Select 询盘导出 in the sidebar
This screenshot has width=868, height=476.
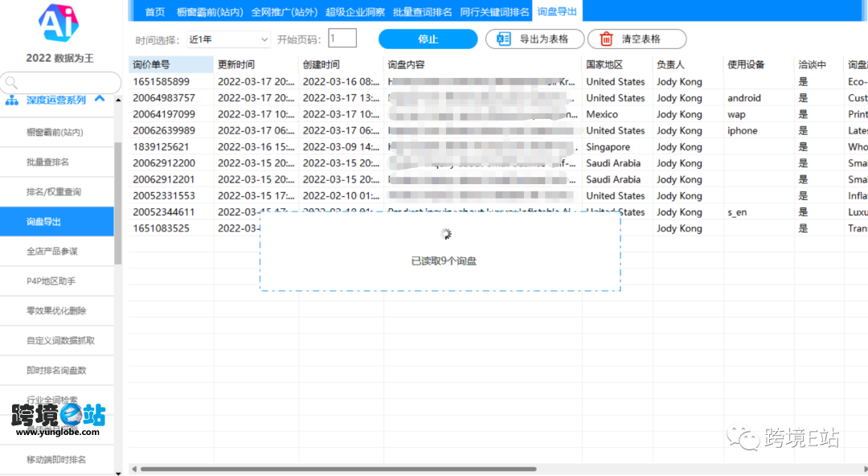point(57,222)
